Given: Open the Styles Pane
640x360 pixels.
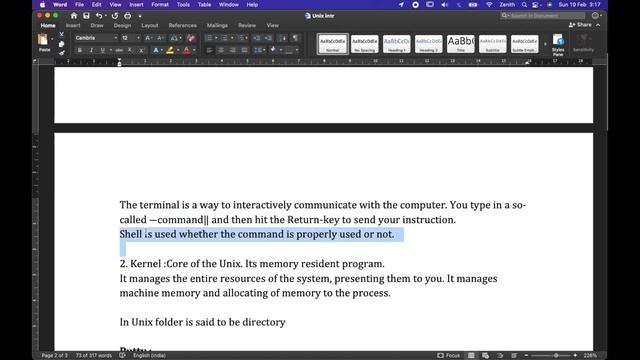Looking at the screenshot, I should (558, 45).
